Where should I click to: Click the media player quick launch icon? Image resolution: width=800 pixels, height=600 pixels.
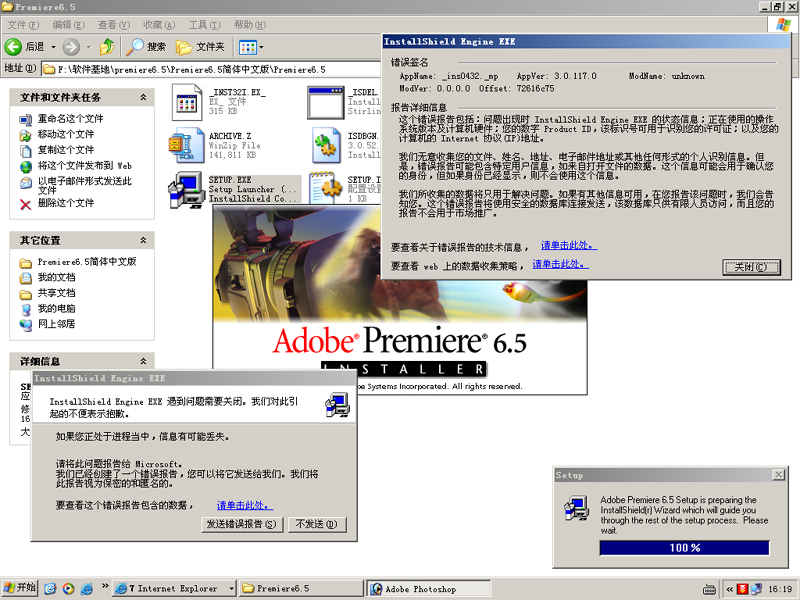point(68,588)
